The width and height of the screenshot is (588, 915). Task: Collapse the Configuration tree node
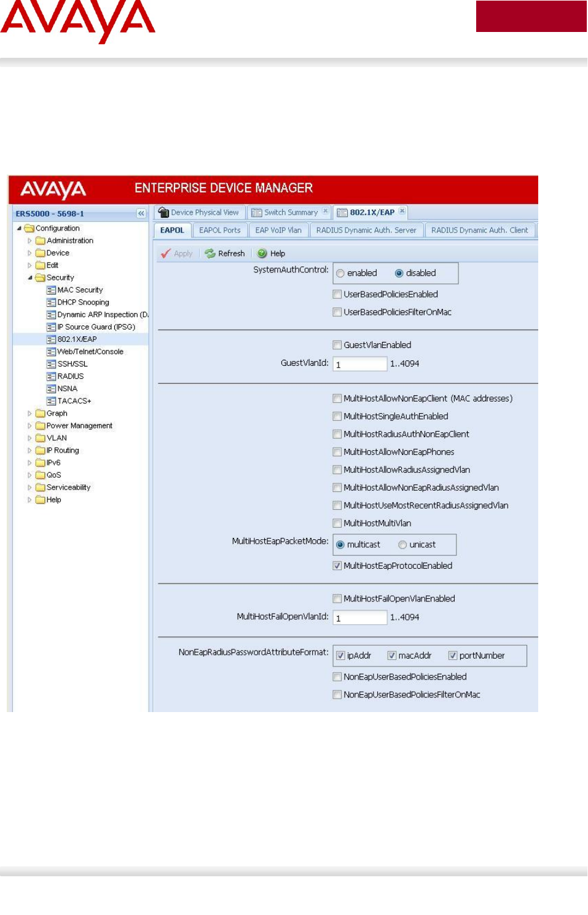pyautogui.click(x=19, y=228)
